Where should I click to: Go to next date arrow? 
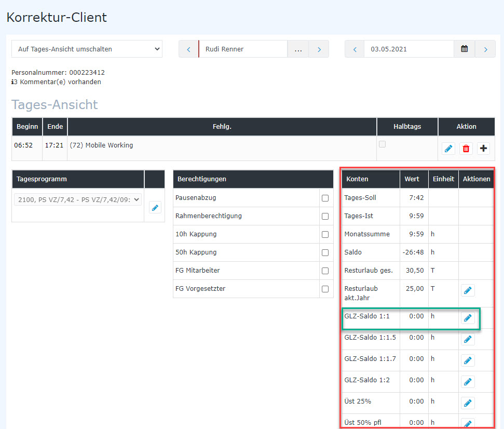pyautogui.click(x=485, y=49)
